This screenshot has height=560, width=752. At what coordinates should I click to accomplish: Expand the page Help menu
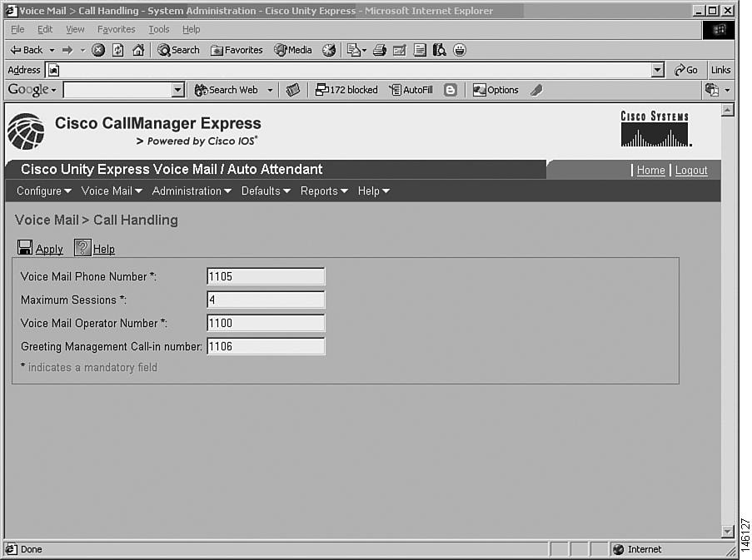374,191
